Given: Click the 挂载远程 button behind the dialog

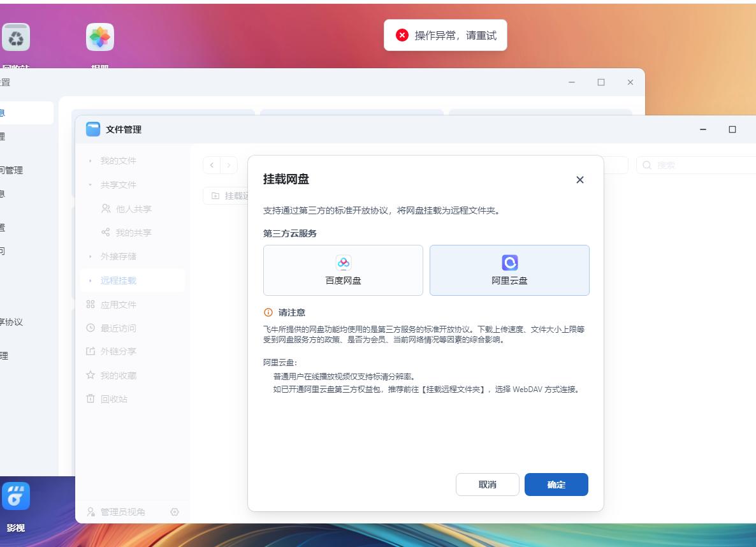Looking at the screenshot, I should [x=226, y=196].
